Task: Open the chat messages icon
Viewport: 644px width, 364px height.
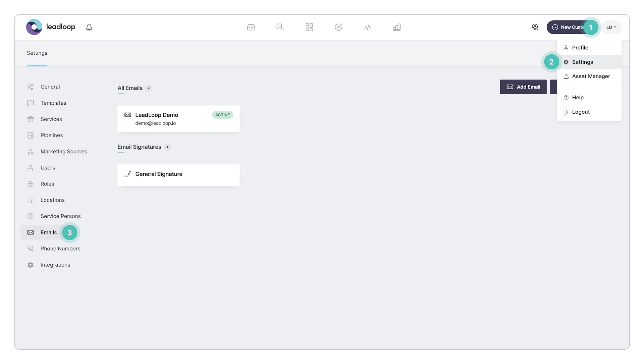Action: [280, 27]
